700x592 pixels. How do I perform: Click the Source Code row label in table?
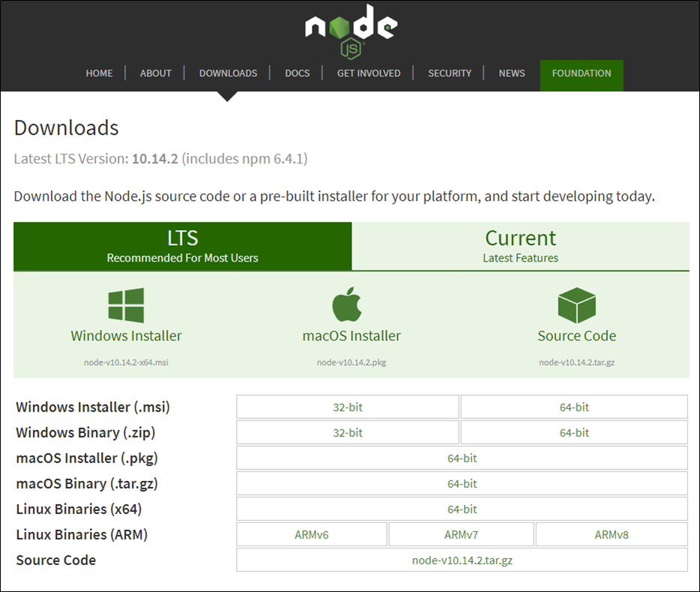click(x=55, y=560)
